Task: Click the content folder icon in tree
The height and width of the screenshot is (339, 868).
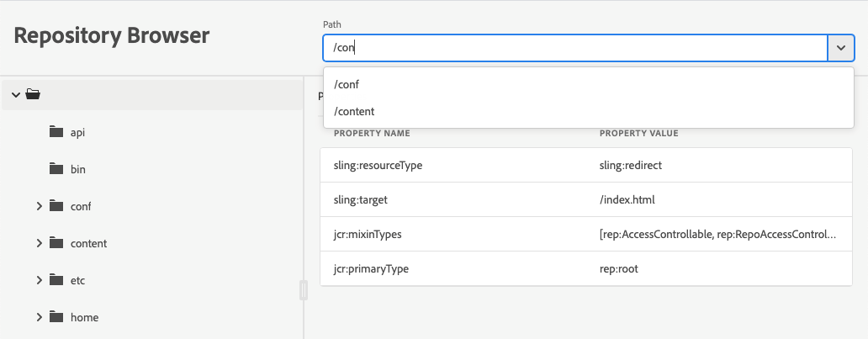Action: coord(56,243)
